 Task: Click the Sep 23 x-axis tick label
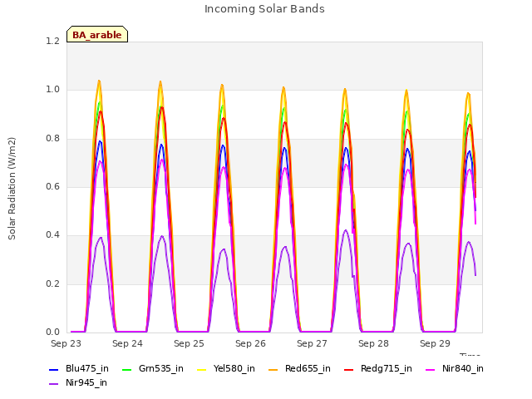click(x=66, y=343)
